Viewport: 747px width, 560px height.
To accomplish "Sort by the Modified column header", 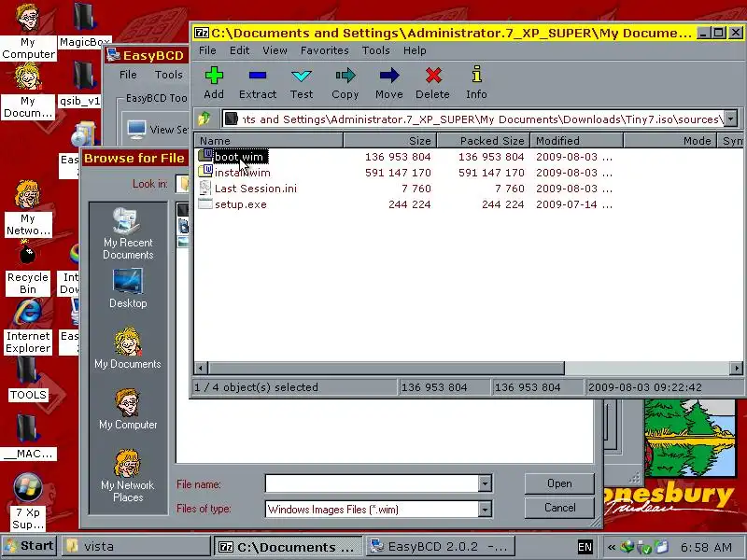I will coord(576,141).
